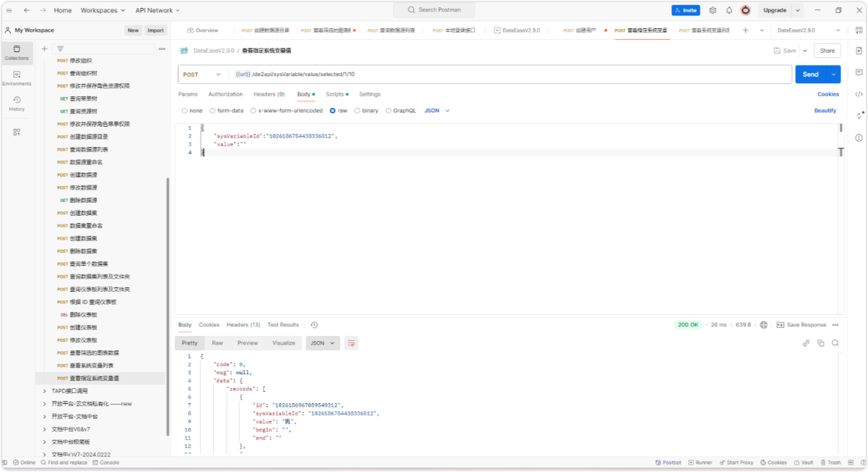Switch to the Headers (9) request tab
This screenshot has height=472, width=868.
pyautogui.click(x=268, y=94)
